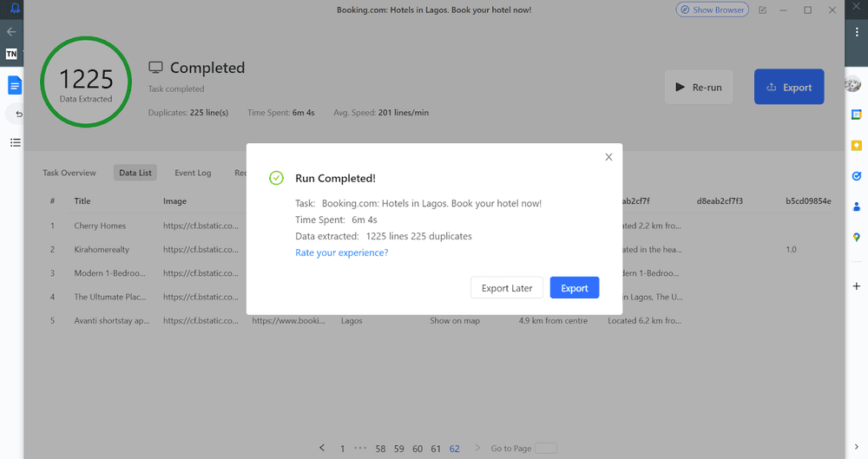The height and width of the screenshot is (459, 868).
Task: Click Located 6.2 km fro... cell
Action: (644, 321)
